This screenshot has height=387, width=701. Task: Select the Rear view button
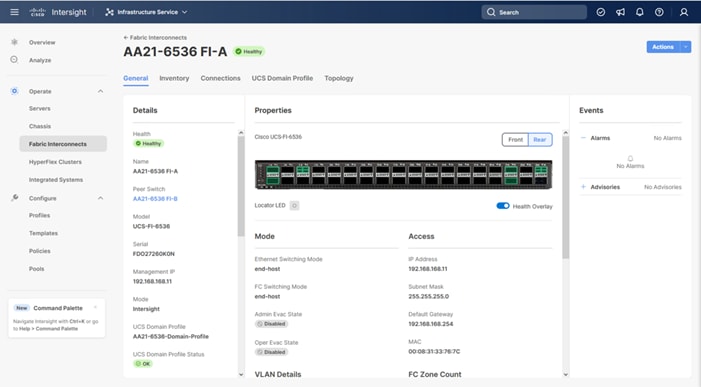pyautogui.click(x=540, y=139)
